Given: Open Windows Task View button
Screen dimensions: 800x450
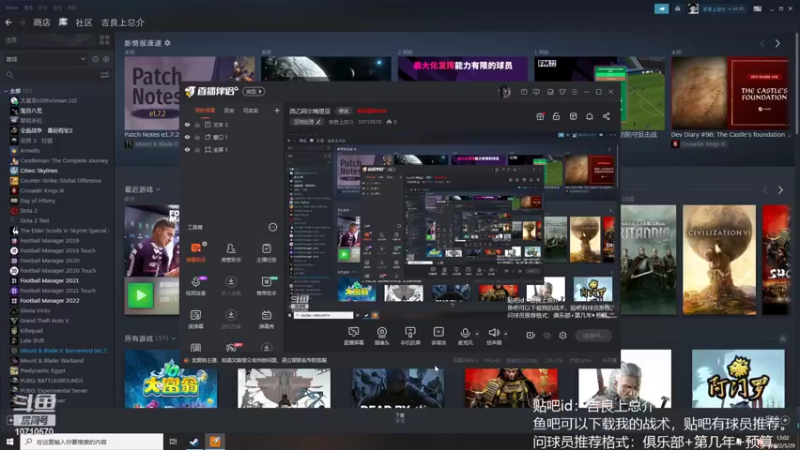Looking at the screenshot, I should (x=173, y=441).
